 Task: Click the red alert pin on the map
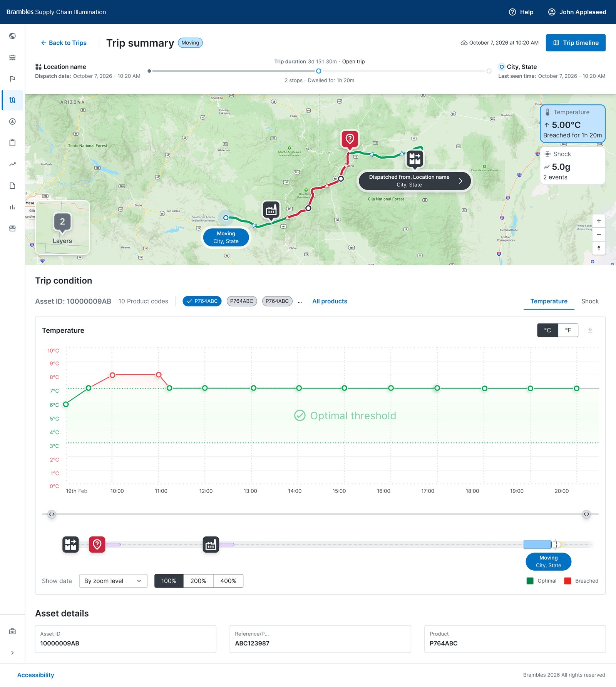tap(350, 140)
